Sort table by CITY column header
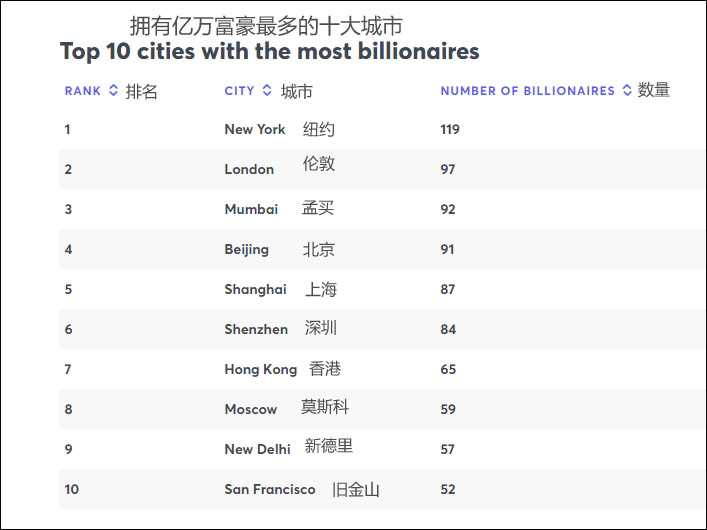The image size is (707, 530). [239, 91]
